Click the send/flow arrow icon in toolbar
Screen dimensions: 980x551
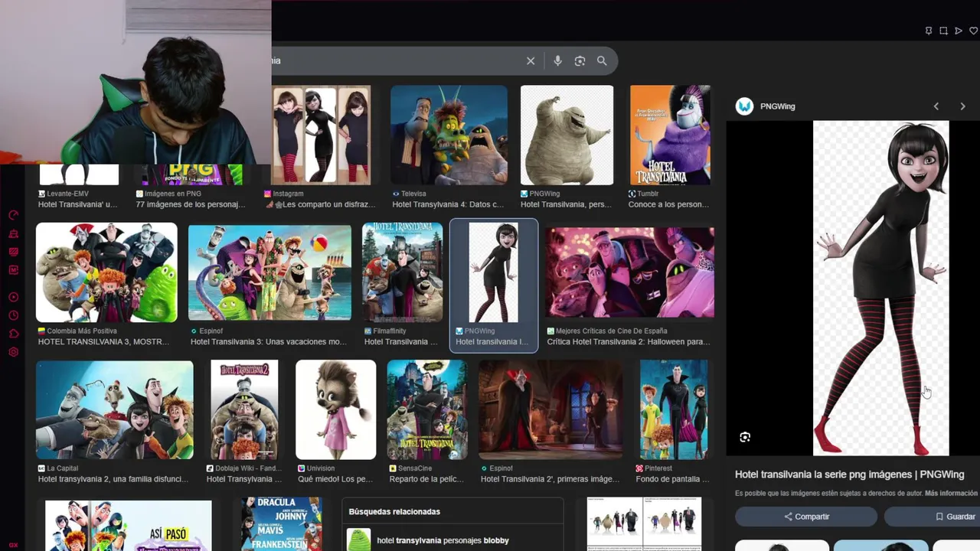(x=959, y=31)
